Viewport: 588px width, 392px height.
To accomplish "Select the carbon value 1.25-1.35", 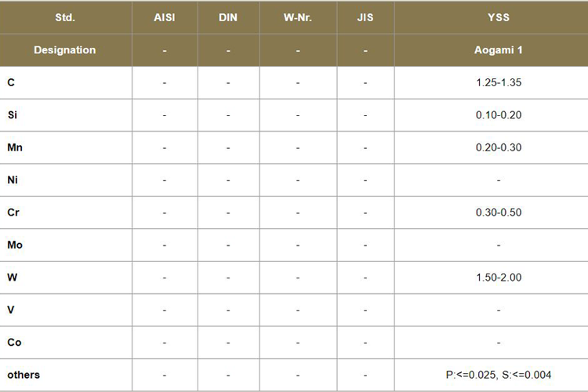I will coord(499,82).
